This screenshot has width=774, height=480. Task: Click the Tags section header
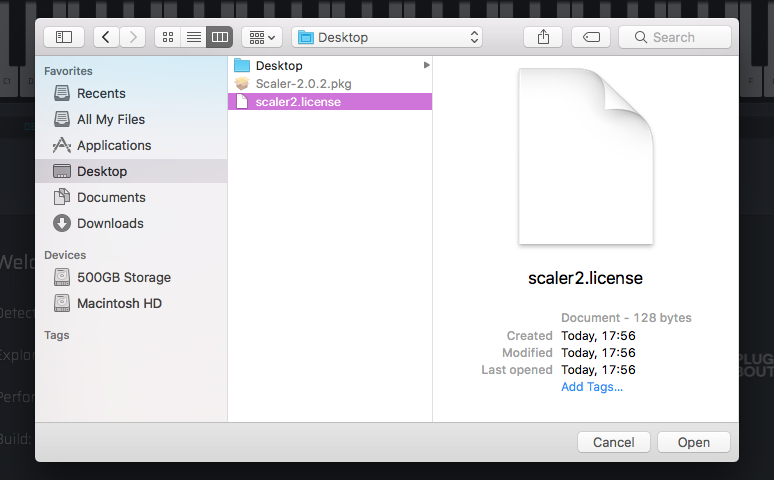click(x=57, y=335)
